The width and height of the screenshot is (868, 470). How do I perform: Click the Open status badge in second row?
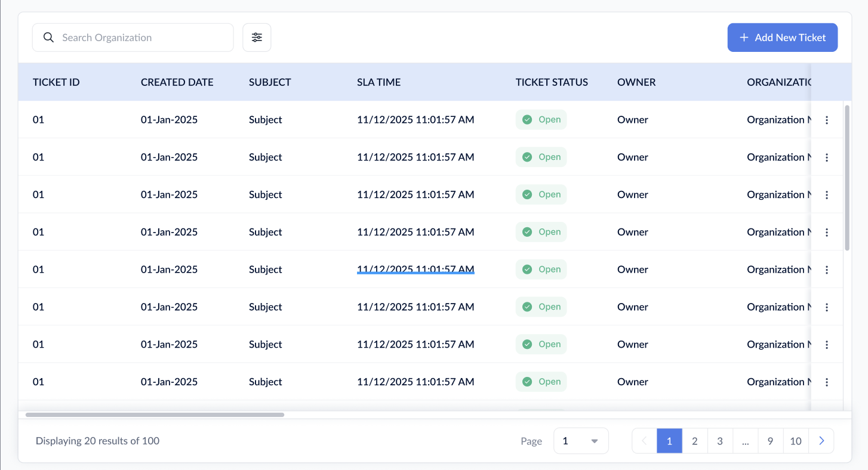(x=541, y=157)
